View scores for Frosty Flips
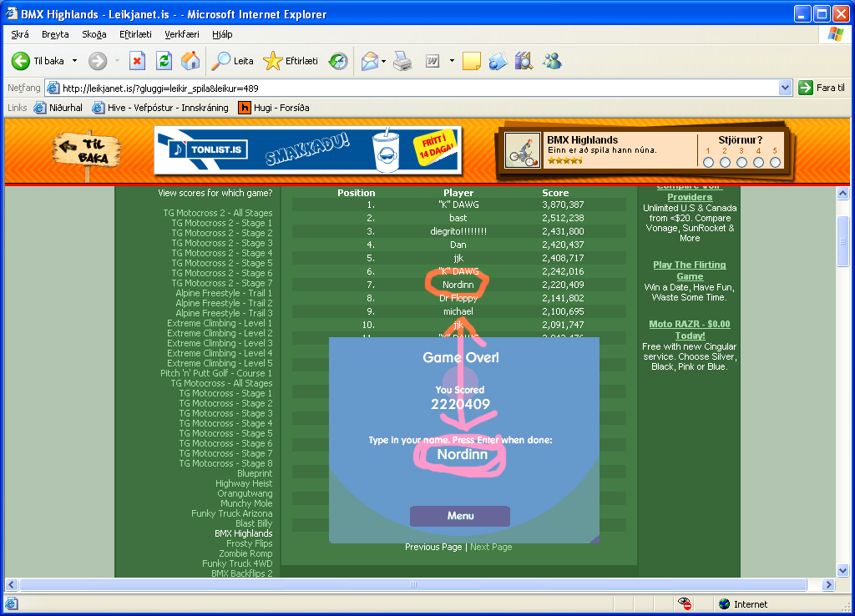Image resolution: width=855 pixels, height=616 pixels. 249,543
